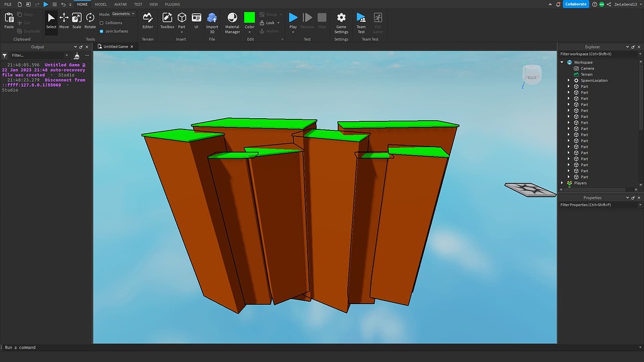Click the Collaborate button
Image resolution: width=644 pixels, height=362 pixels.
(x=576, y=4)
